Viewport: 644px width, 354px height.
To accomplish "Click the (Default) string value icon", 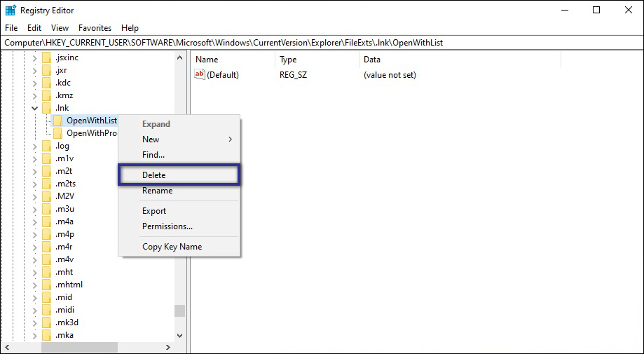I will coord(199,74).
